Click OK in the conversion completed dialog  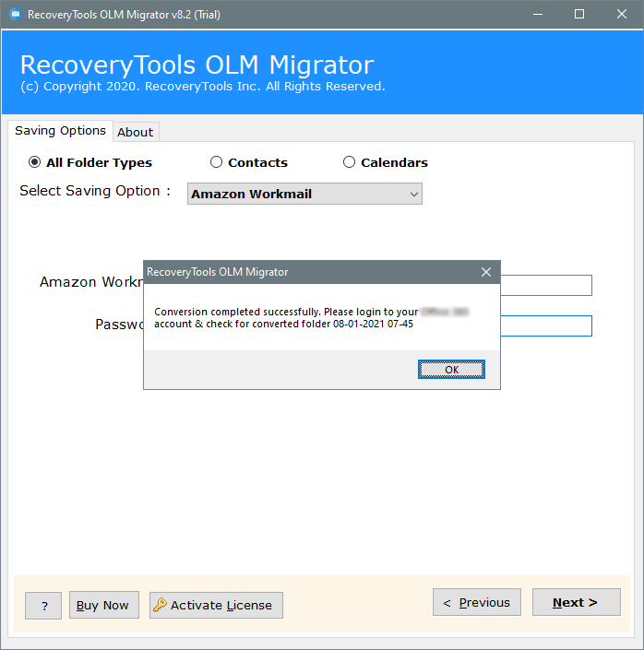click(451, 370)
